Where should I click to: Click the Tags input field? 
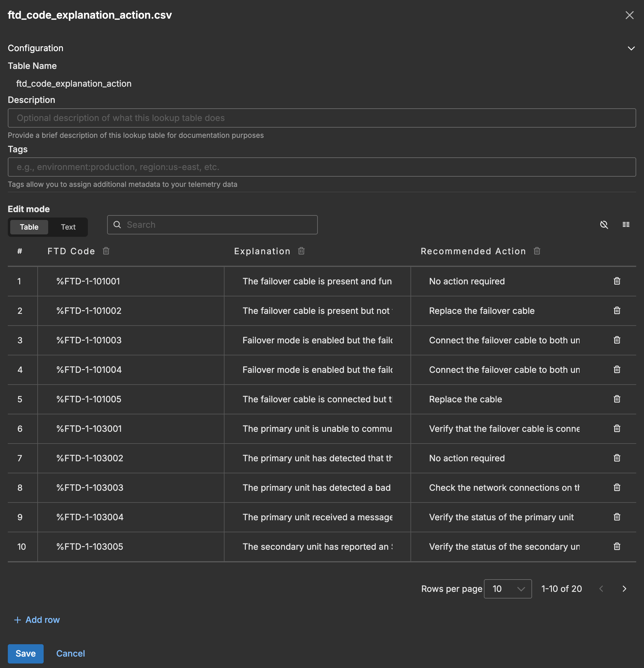321,167
